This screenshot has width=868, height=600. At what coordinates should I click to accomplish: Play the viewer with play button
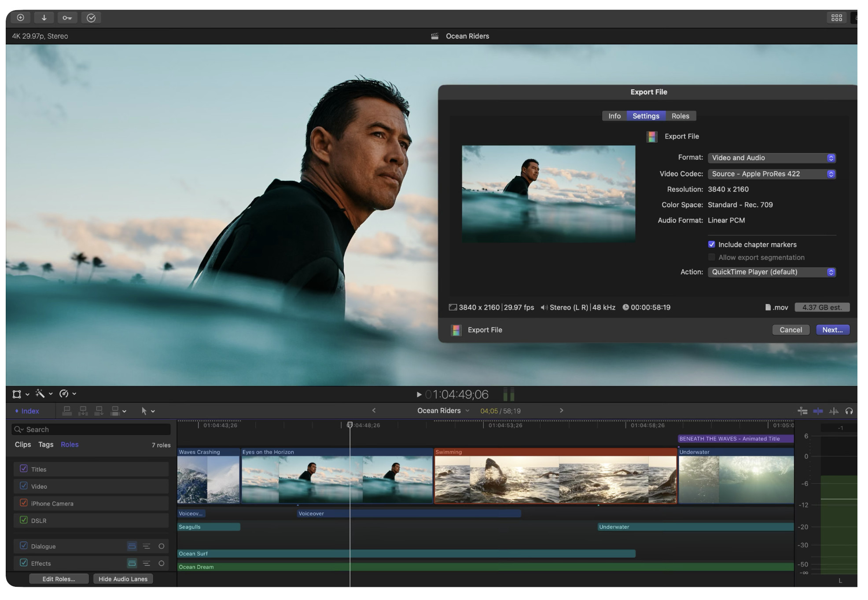(x=419, y=395)
